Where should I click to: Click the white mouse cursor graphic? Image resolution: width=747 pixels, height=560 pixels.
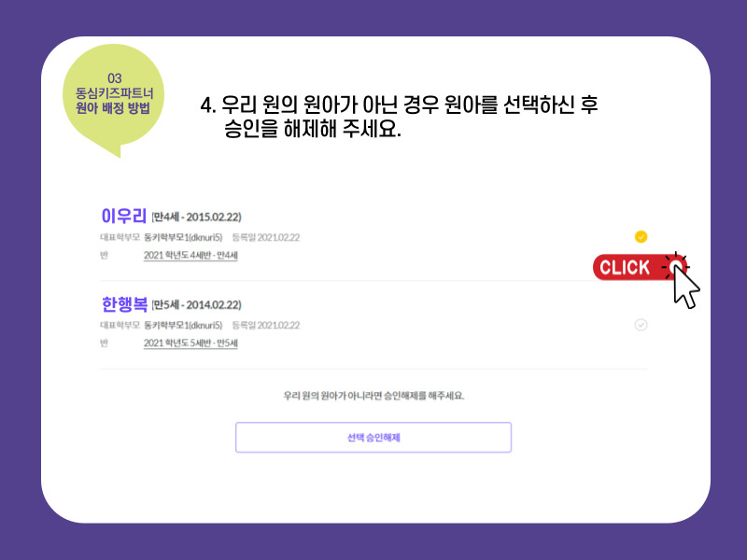click(686, 287)
